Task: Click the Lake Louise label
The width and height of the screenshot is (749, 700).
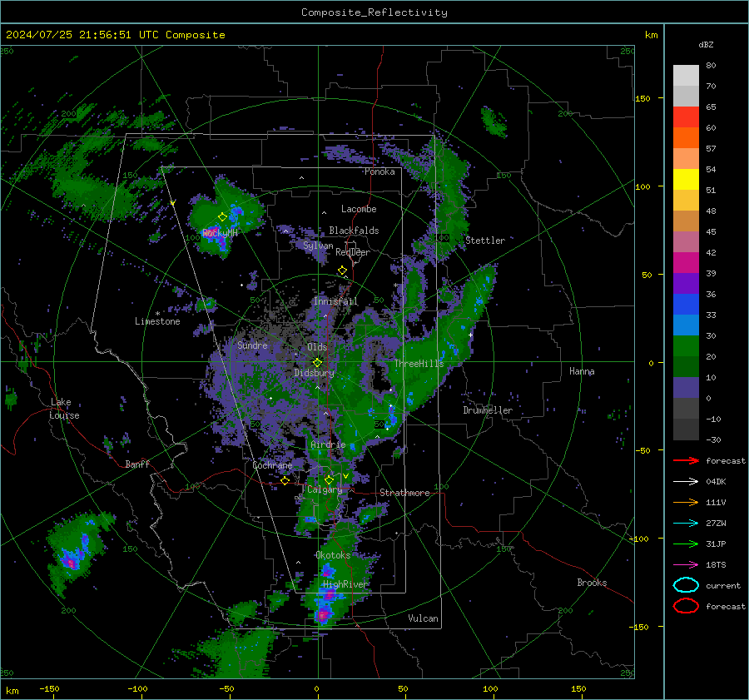Action: point(64,409)
